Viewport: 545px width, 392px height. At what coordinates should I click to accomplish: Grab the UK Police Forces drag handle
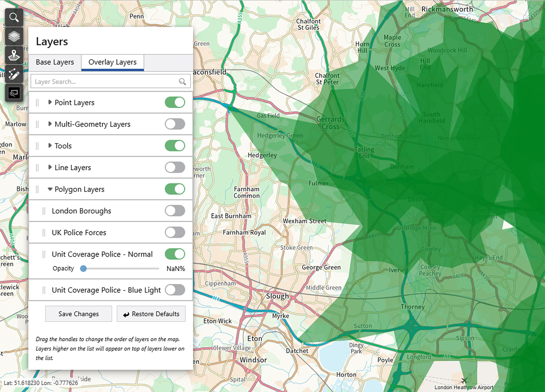click(x=43, y=232)
